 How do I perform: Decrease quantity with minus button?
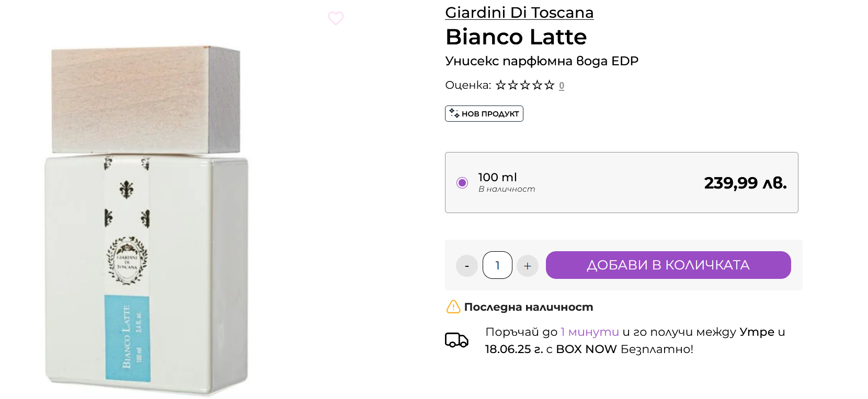coord(467,266)
